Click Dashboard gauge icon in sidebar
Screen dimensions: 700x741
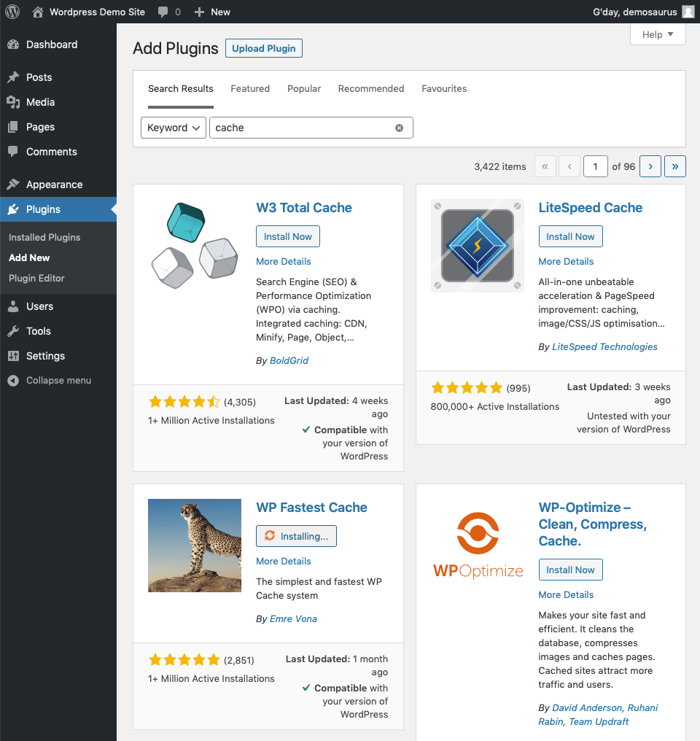tap(13, 44)
